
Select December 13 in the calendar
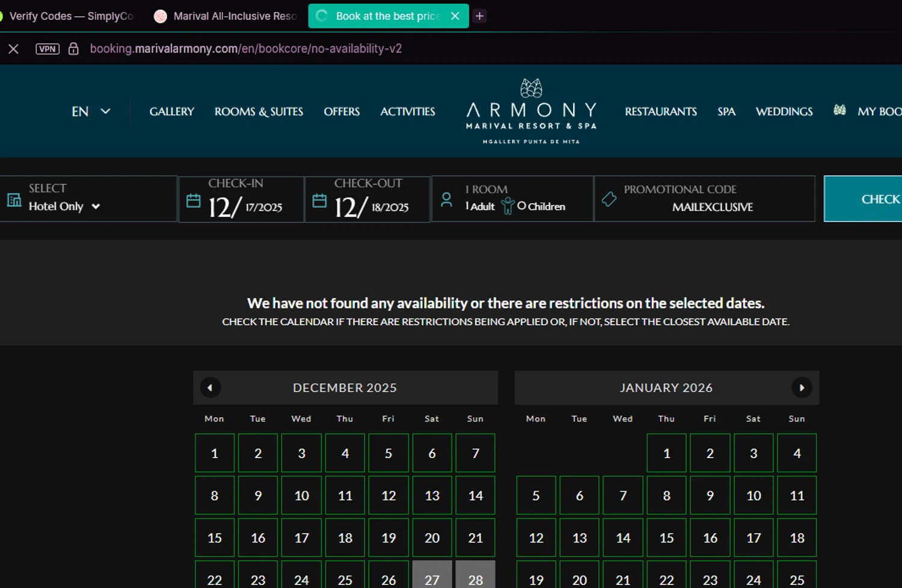(x=432, y=495)
